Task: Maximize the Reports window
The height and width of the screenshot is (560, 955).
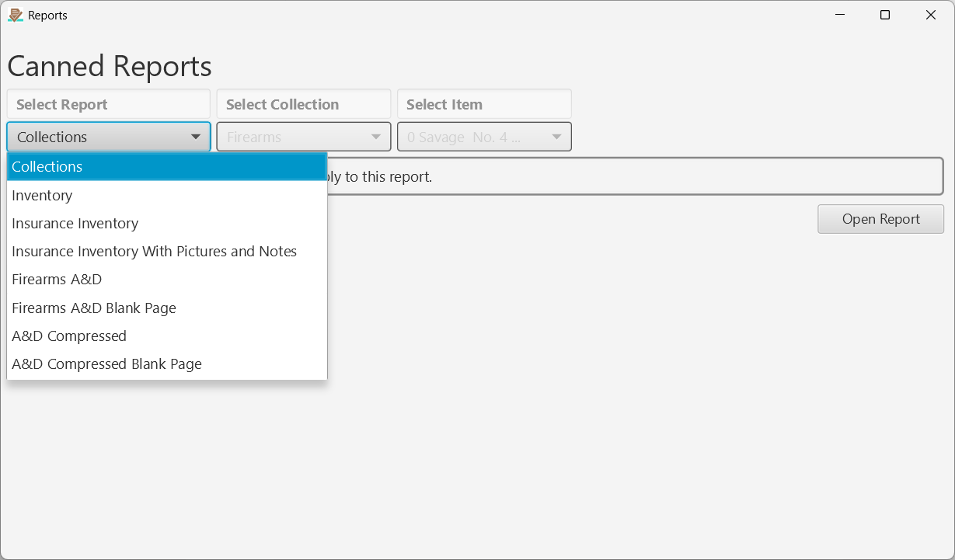Action: 885,15
